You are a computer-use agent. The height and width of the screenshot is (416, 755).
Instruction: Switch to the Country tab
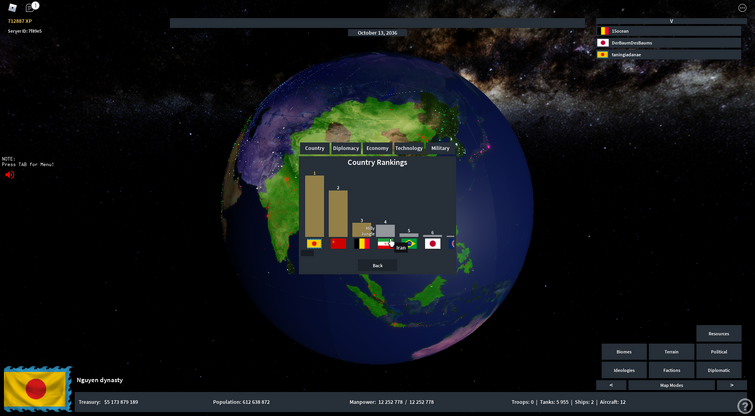(x=314, y=148)
